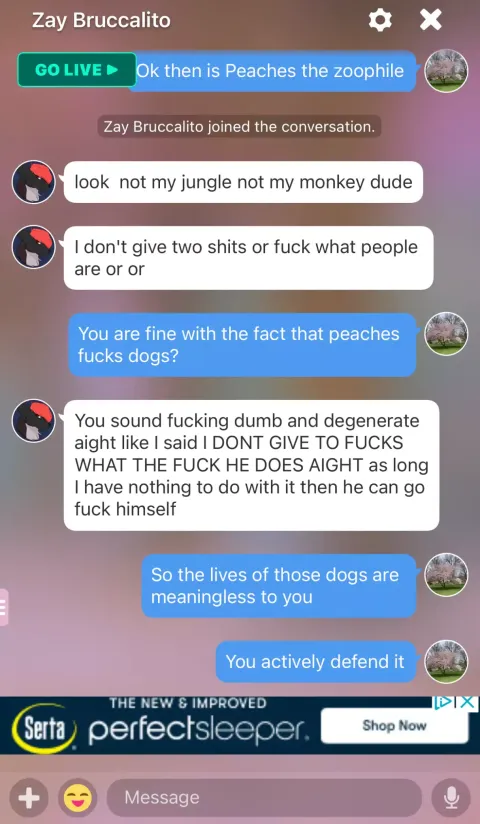Open the emoji sticker picker

coord(78,799)
